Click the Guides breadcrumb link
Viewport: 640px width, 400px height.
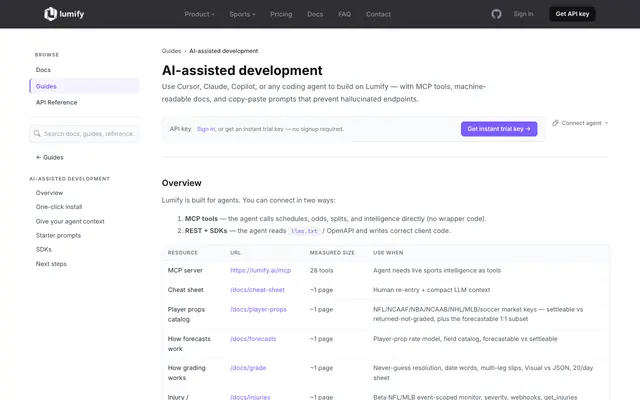click(x=171, y=51)
